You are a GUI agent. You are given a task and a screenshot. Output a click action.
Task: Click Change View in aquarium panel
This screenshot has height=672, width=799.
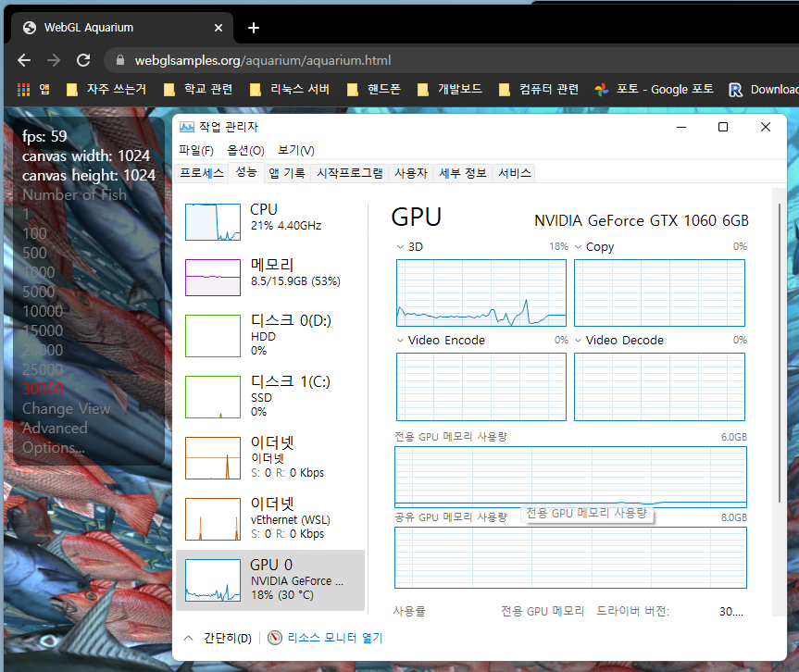(x=67, y=408)
